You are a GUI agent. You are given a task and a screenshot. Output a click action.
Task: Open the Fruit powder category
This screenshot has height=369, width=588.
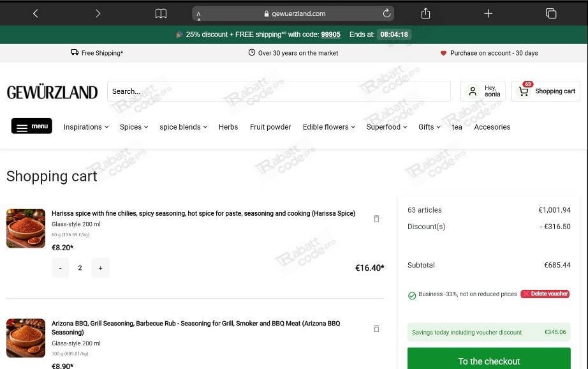click(270, 127)
